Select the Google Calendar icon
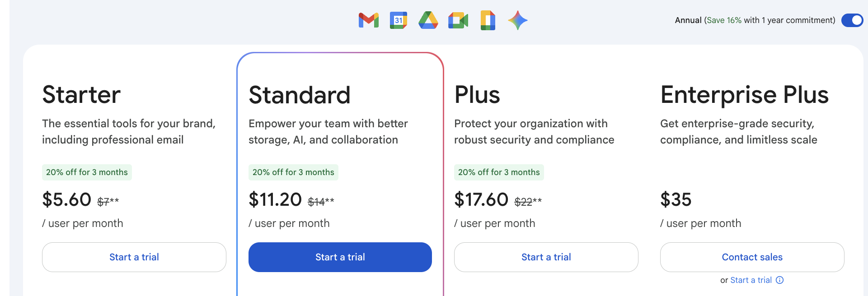Viewport: 868px width, 296px height. pyautogui.click(x=398, y=20)
